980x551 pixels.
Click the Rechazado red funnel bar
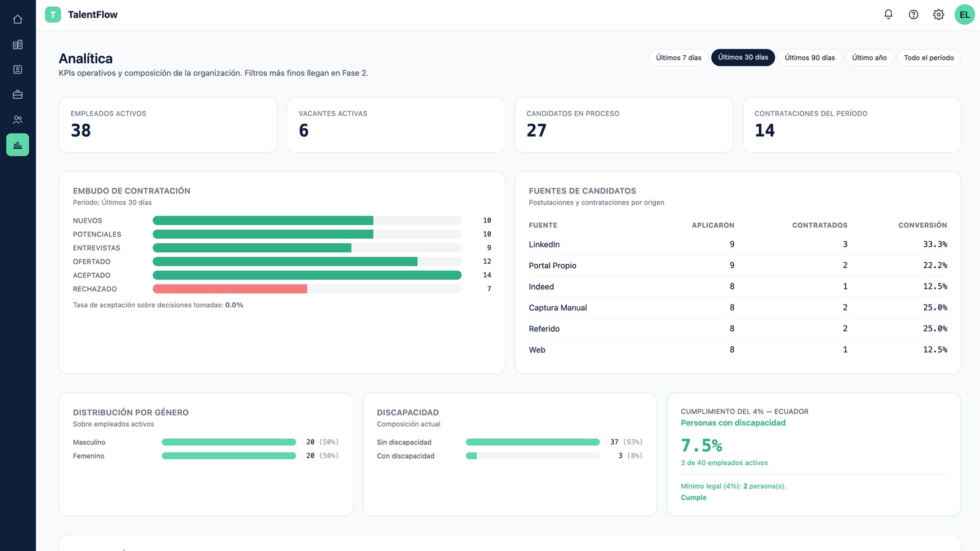(230, 289)
